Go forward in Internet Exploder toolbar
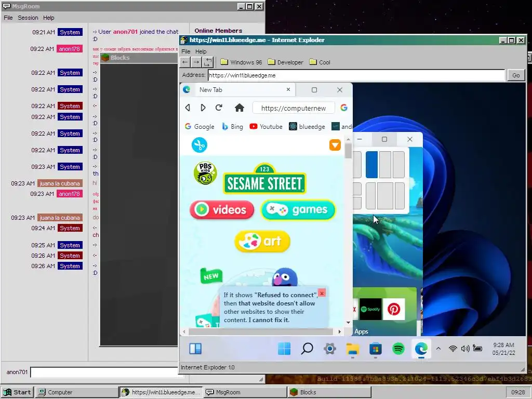The height and width of the screenshot is (399, 532). [x=196, y=62]
